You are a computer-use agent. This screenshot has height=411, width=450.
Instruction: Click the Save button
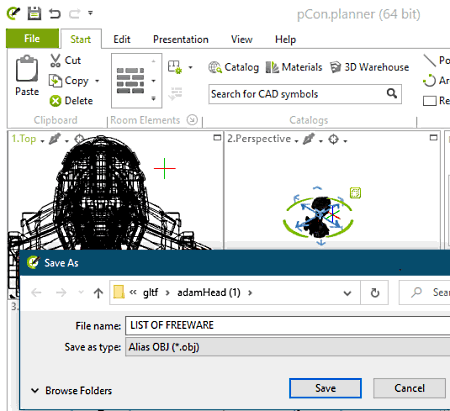tap(325, 388)
